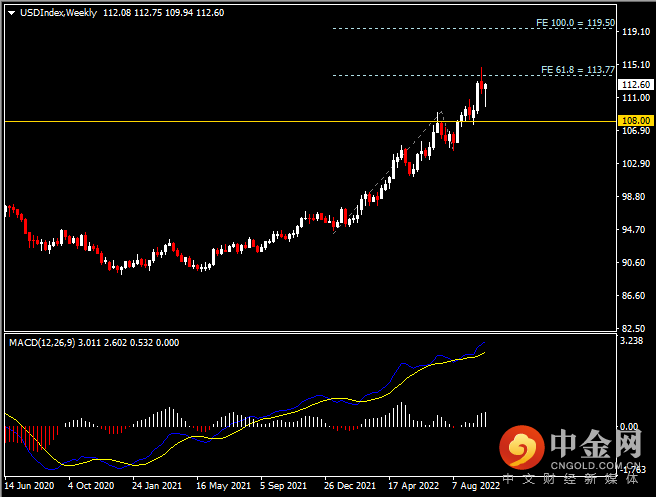Image resolution: width=656 pixels, height=497 pixels.
Task: Click the 中金网 logo icon
Action: click(521, 447)
